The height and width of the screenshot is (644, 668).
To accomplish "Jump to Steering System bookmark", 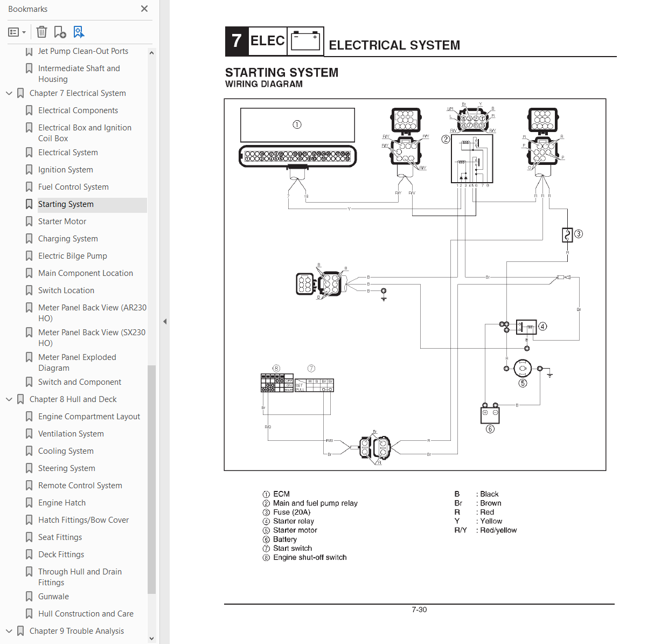I will 67,468.
